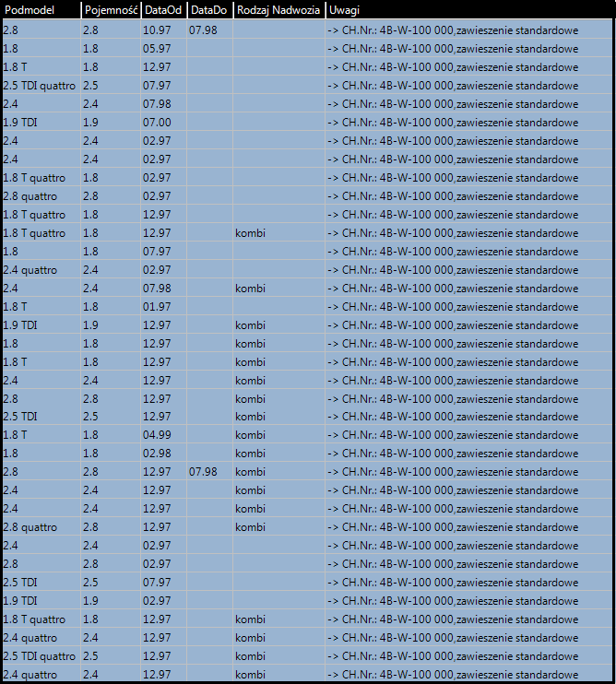Sort by the Podmodel column header
The width and height of the screenshot is (616, 684).
coord(28,11)
